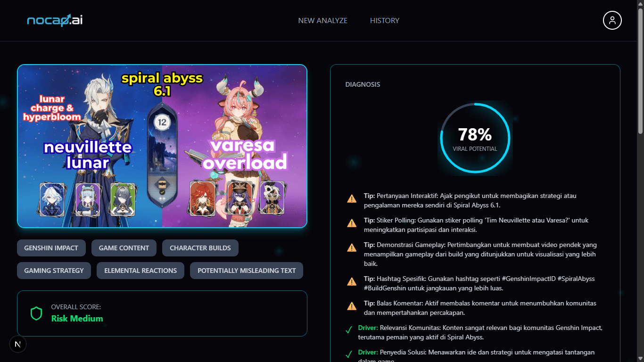Open the user profile icon
Screen dimensions: 644x362
[x=612, y=20]
